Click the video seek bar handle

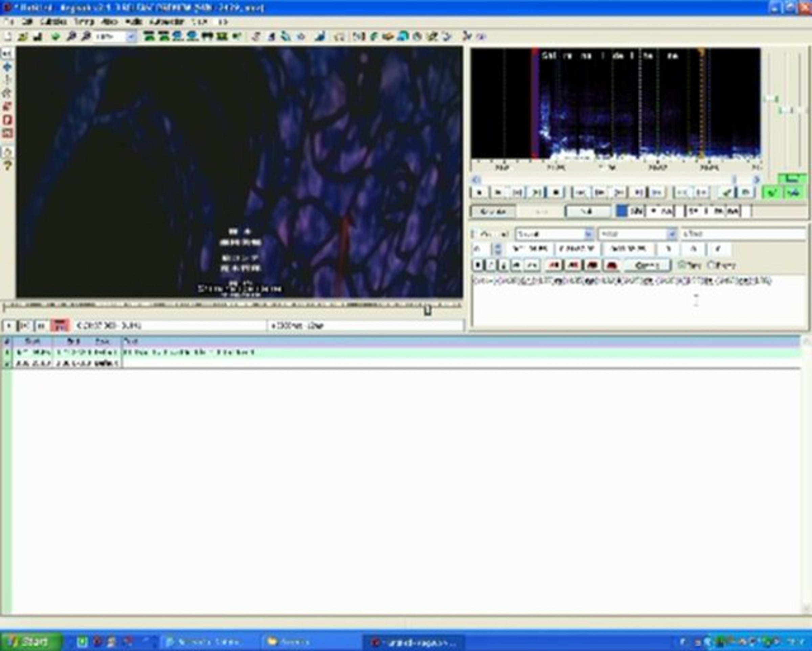tap(427, 310)
